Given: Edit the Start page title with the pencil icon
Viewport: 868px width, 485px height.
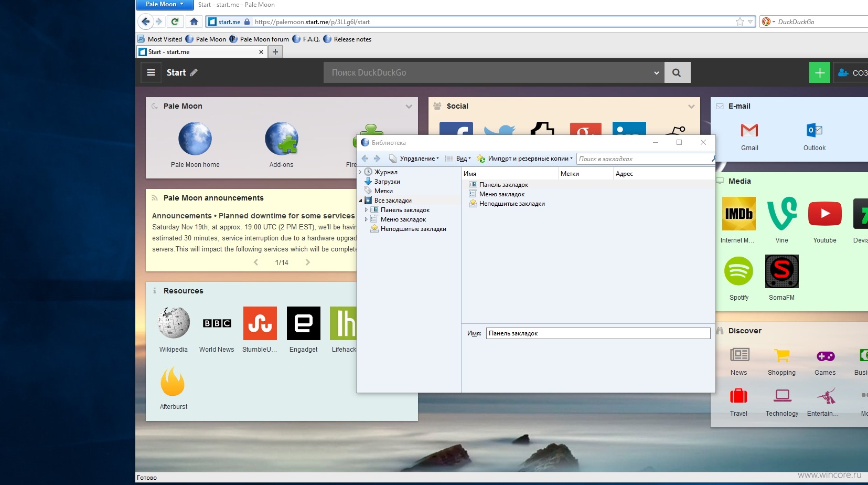Looking at the screenshot, I should [x=194, y=72].
